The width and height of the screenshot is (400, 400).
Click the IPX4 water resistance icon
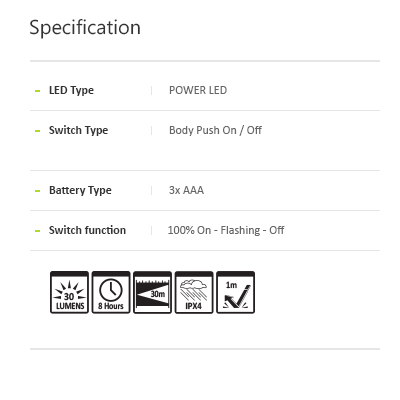(x=194, y=292)
